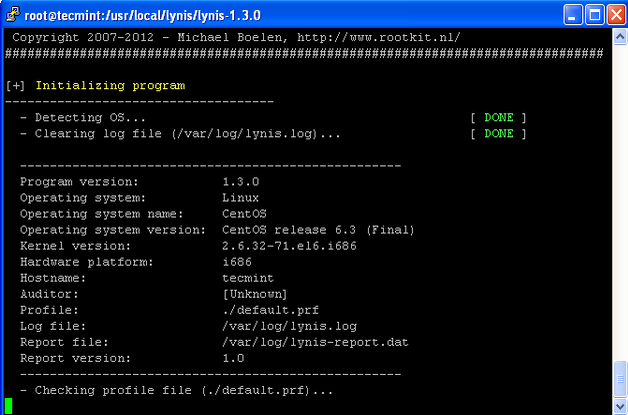This screenshot has width=628, height=415.
Task: Click the scrollbar down arrow
Action: point(620,405)
